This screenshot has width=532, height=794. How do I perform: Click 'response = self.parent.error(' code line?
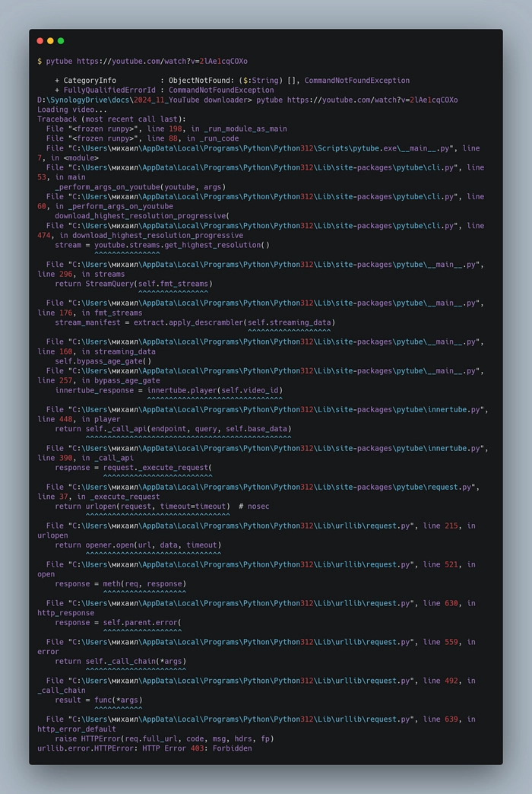[x=118, y=622]
